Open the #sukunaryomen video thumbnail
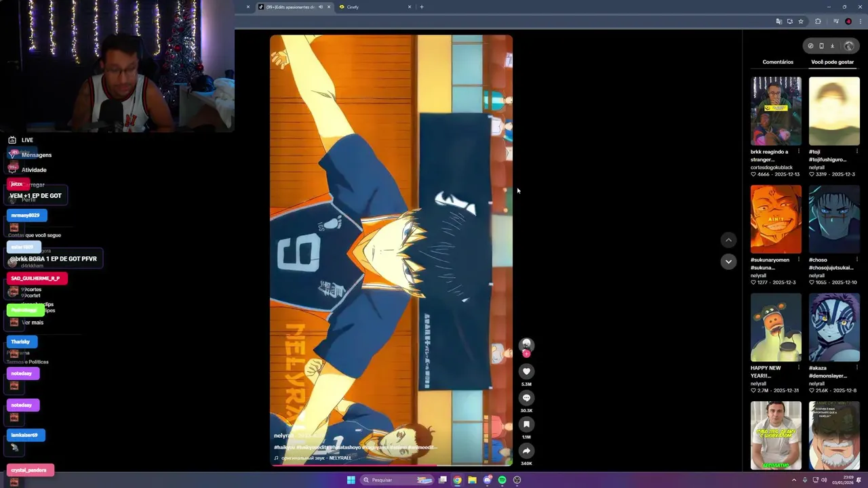 [776, 219]
